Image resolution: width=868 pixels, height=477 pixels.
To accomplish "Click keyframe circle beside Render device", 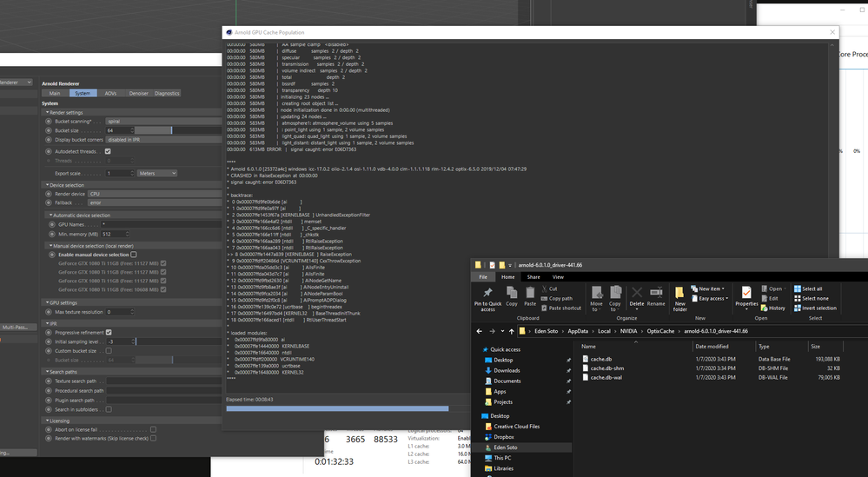I will (49, 194).
